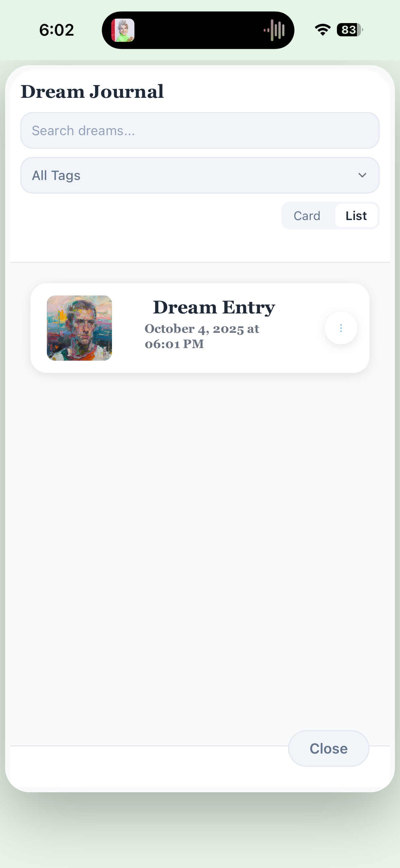
Task: Expand the All Tags filter dropdown
Action: tap(200, 175)
